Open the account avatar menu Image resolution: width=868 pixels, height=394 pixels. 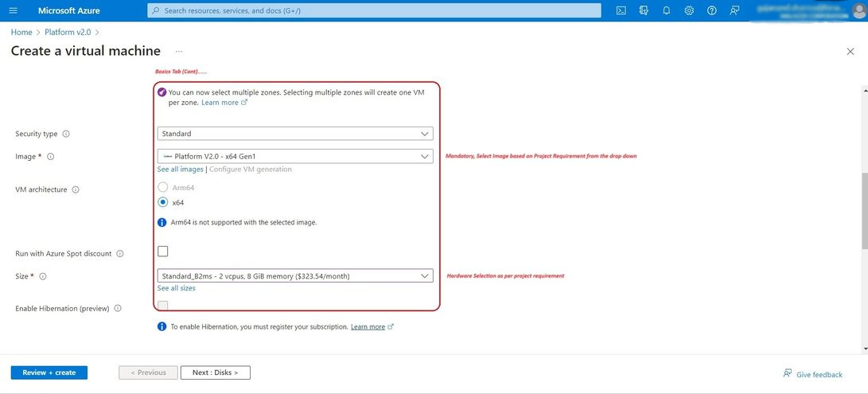[858, 11]
